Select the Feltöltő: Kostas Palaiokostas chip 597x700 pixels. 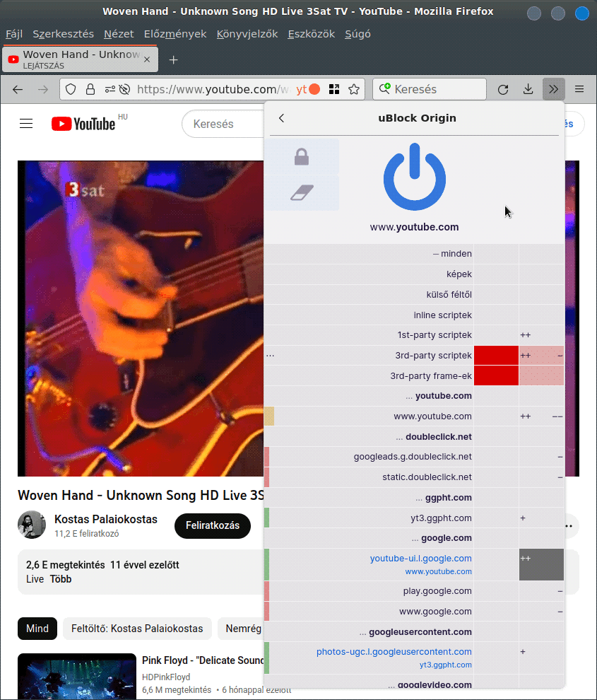coord(137,629)
